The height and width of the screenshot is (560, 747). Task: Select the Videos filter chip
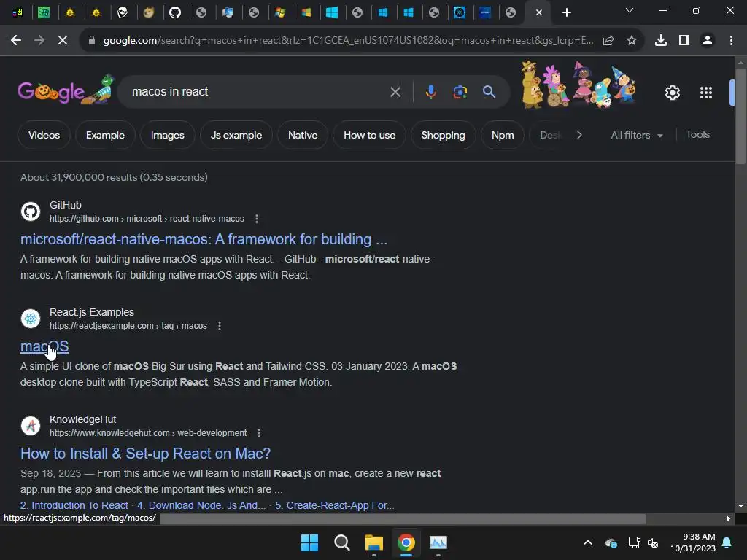click(44, 135)
